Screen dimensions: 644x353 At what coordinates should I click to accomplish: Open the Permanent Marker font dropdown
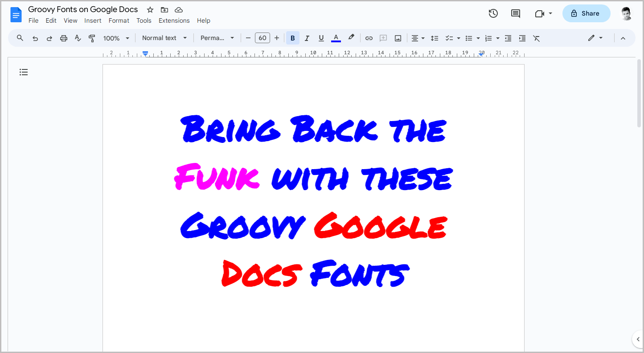click(217, 38)
